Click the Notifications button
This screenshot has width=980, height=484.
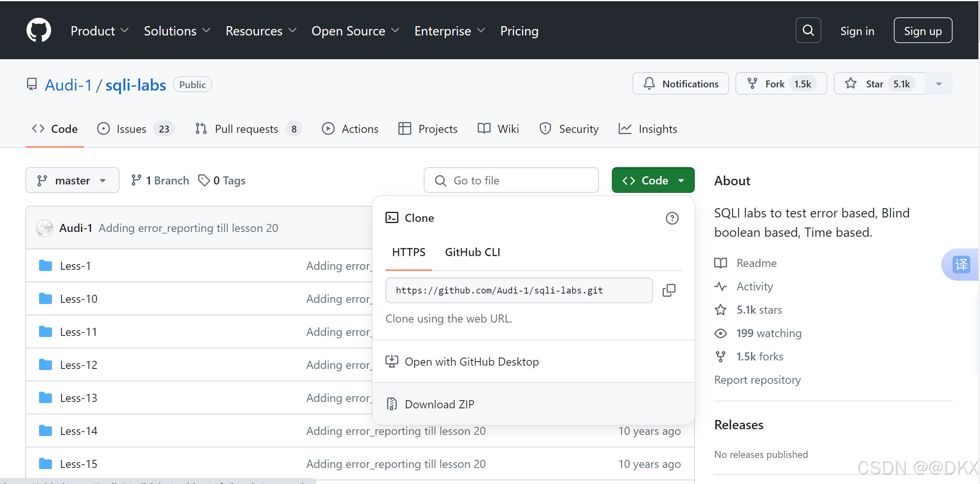coord(680,84)
